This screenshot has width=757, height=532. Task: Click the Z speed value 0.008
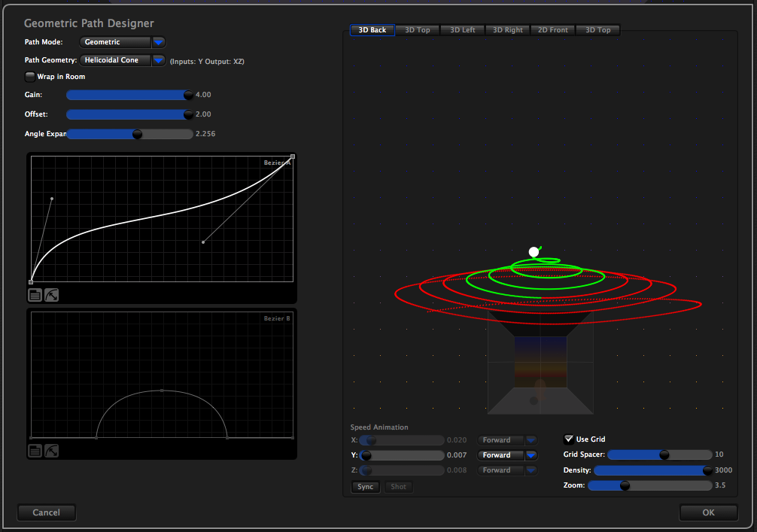click(x=457, y=470)
